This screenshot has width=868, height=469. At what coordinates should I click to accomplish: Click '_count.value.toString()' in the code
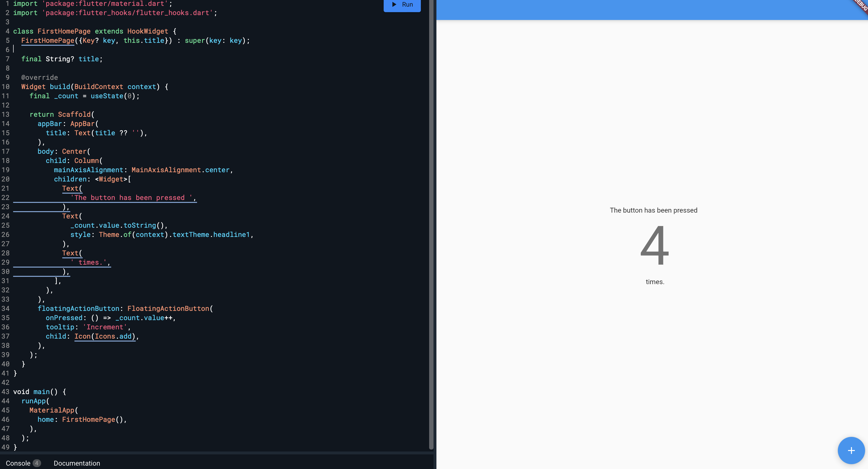117,225
